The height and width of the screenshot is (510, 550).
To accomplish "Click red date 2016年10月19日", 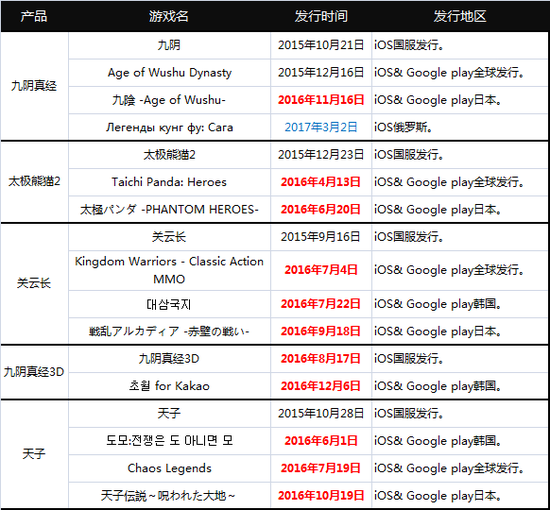I will click(321, 496).
